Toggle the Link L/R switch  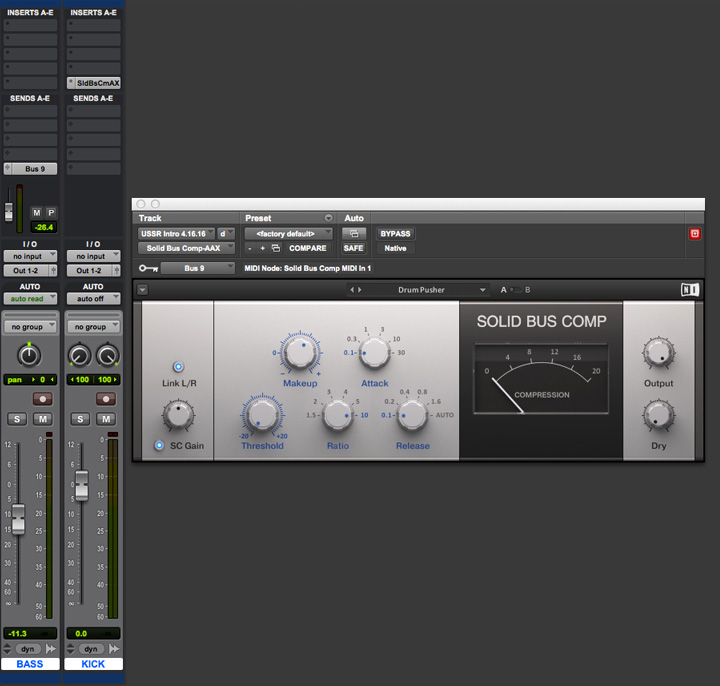click(179, 367)
